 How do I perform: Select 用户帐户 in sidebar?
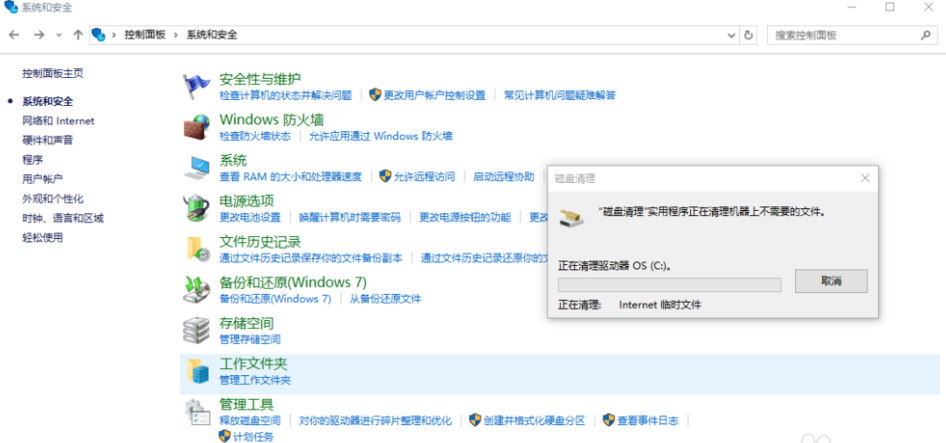point(43,179)
